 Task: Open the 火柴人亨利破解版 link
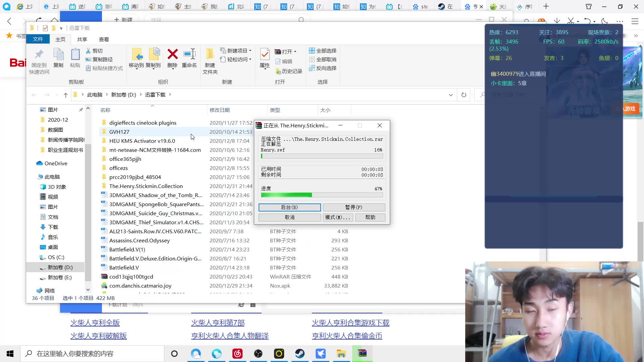click(x=99, y=336)
